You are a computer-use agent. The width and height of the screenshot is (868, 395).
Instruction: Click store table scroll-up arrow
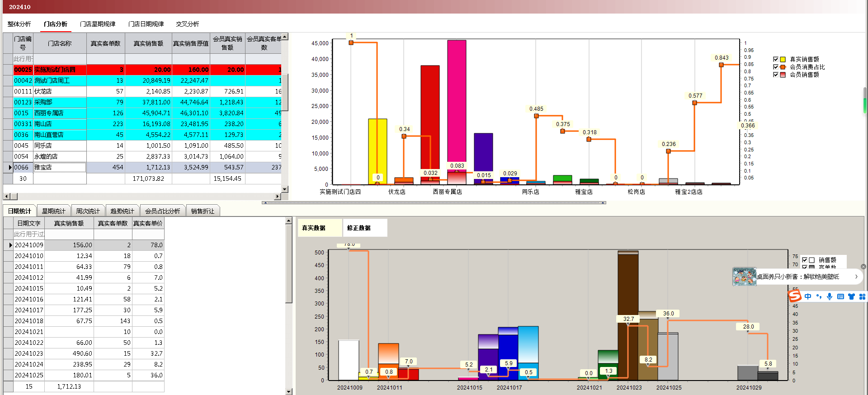click(x=285, y=37)
